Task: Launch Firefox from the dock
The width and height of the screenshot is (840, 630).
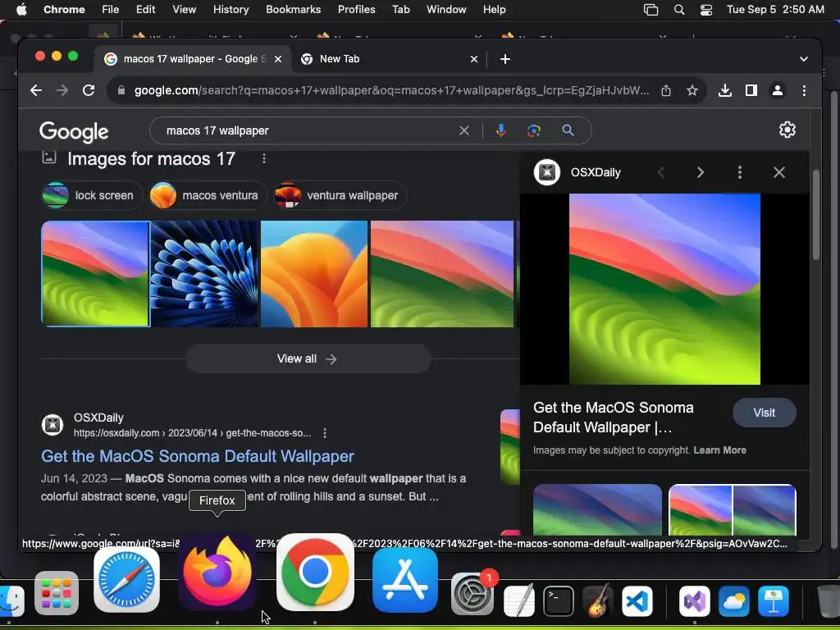Action: (217, 572)
